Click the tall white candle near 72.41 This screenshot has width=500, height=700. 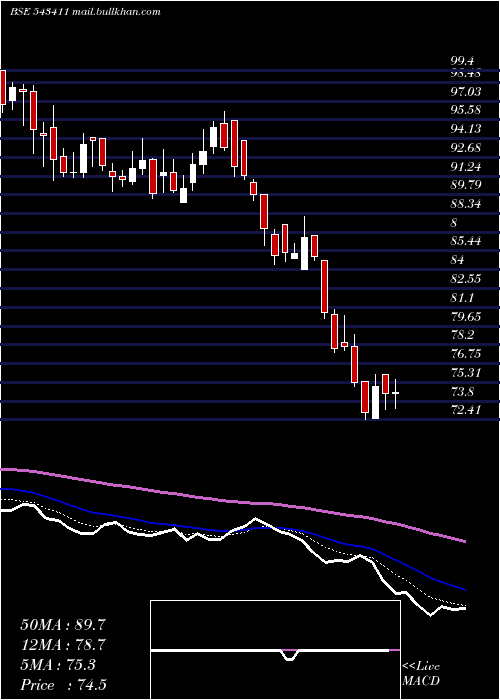pos(375,402)
